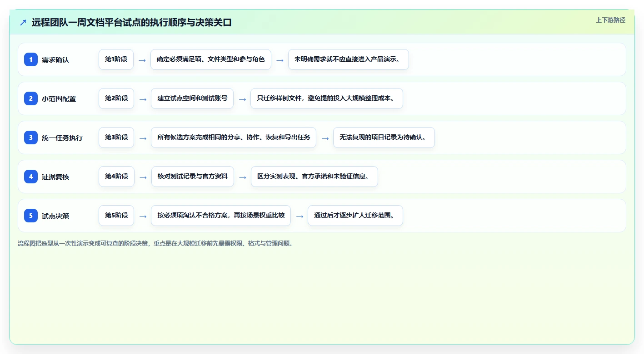Click the 需求确认 step label
This screenshot has height=354, width=644.
55,59
